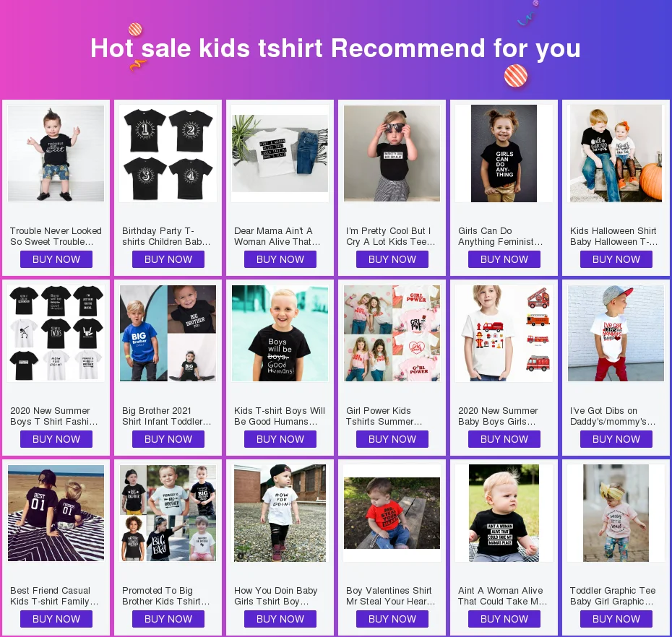672x637 pixels.
Task: Open the Best 01 beach kids photo
Action: click(x=56, y=513)
